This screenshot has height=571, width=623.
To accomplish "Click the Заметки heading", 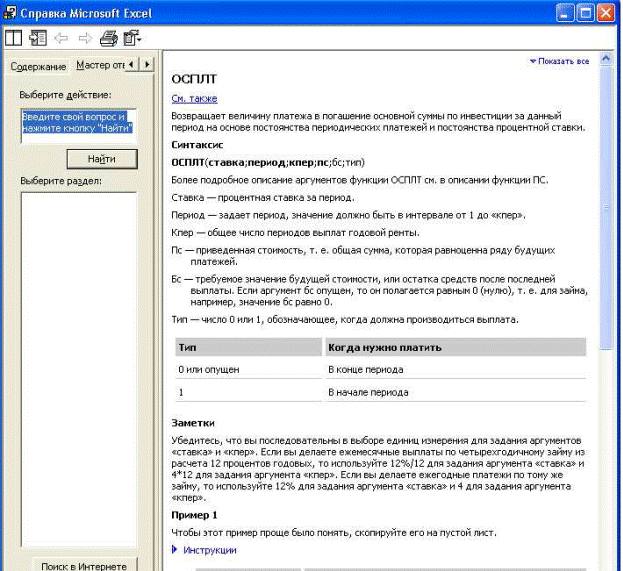I will [193, 423].
